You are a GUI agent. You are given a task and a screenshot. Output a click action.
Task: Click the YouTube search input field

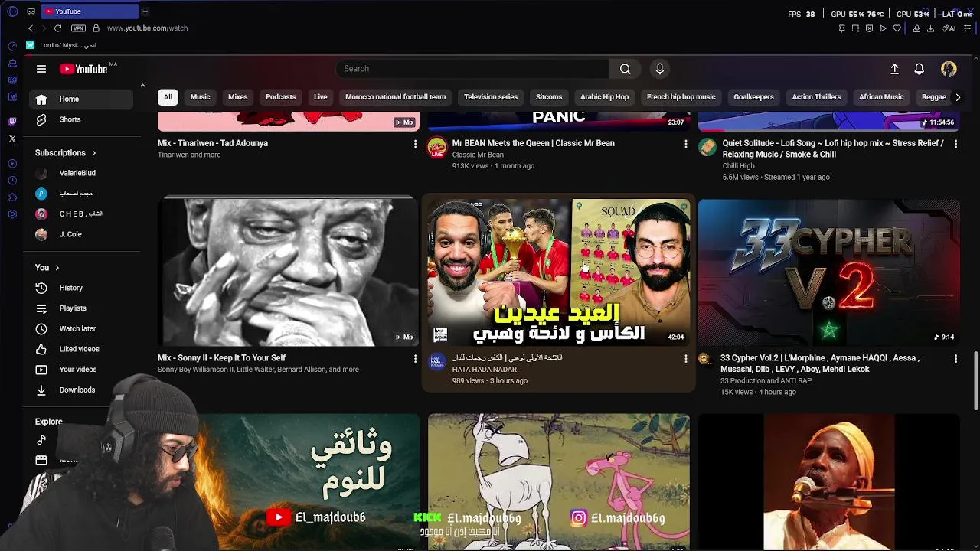(472, 69)
